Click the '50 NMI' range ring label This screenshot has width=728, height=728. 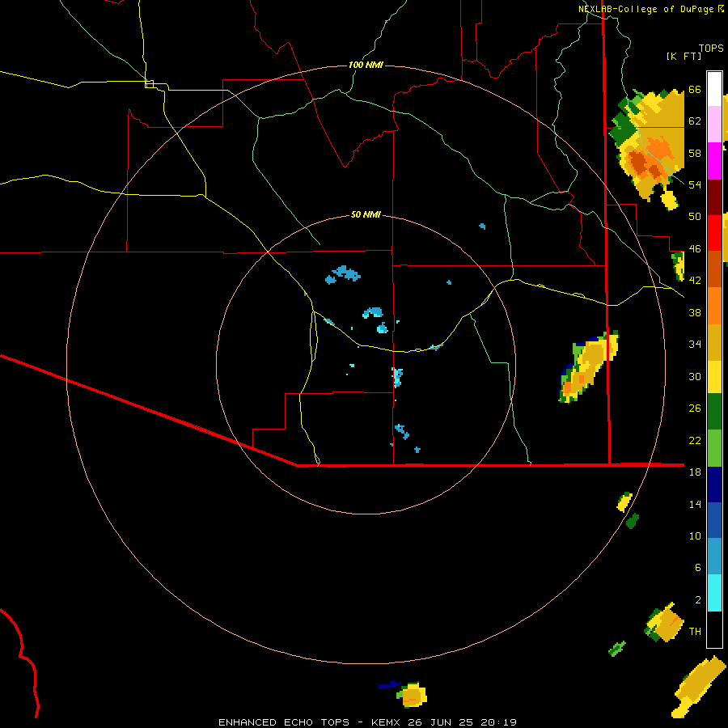tap(366, 214)
